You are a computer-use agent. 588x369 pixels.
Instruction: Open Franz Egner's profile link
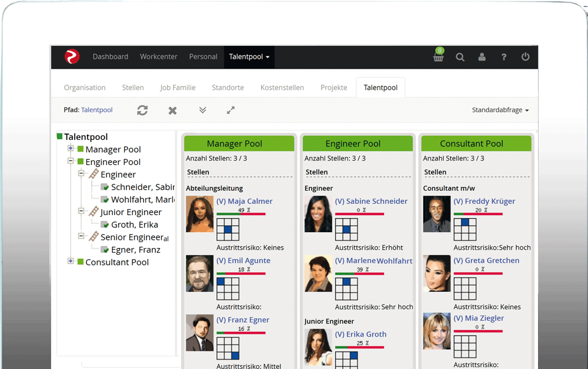[243, 320]
